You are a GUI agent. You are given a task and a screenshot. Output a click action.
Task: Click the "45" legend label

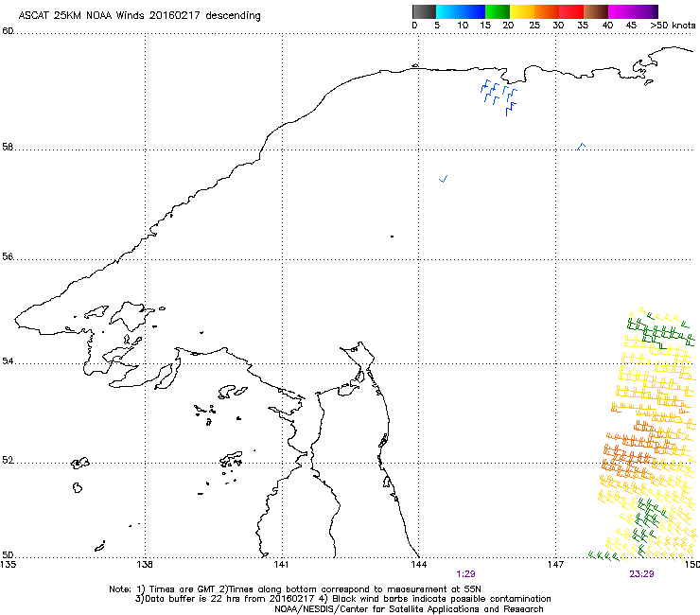pyautogui.click(x=631, y=26)
